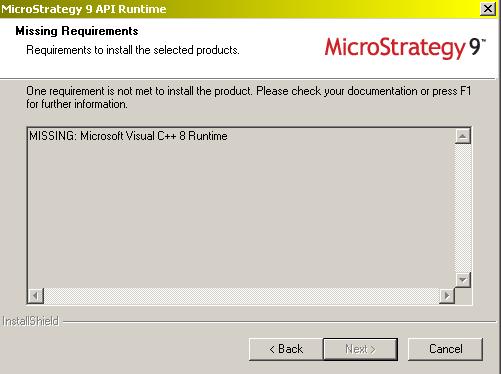This screenshot has width=501, height=374.
Task: Click the vertical scrollbar up arrow
Action: [x=463, y=136]
